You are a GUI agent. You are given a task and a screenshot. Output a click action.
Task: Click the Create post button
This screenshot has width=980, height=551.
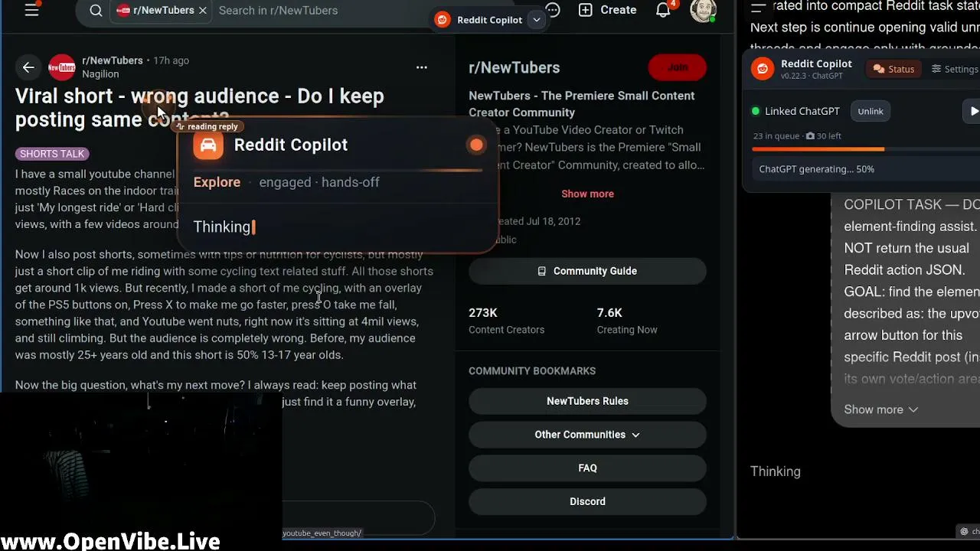click(x=607, y=11)
